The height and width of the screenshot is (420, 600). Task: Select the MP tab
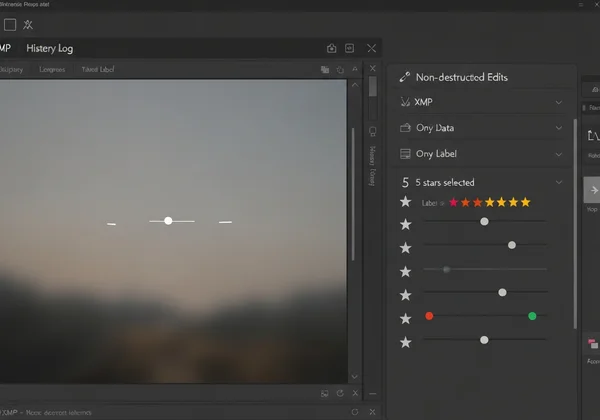click(5, 48)
